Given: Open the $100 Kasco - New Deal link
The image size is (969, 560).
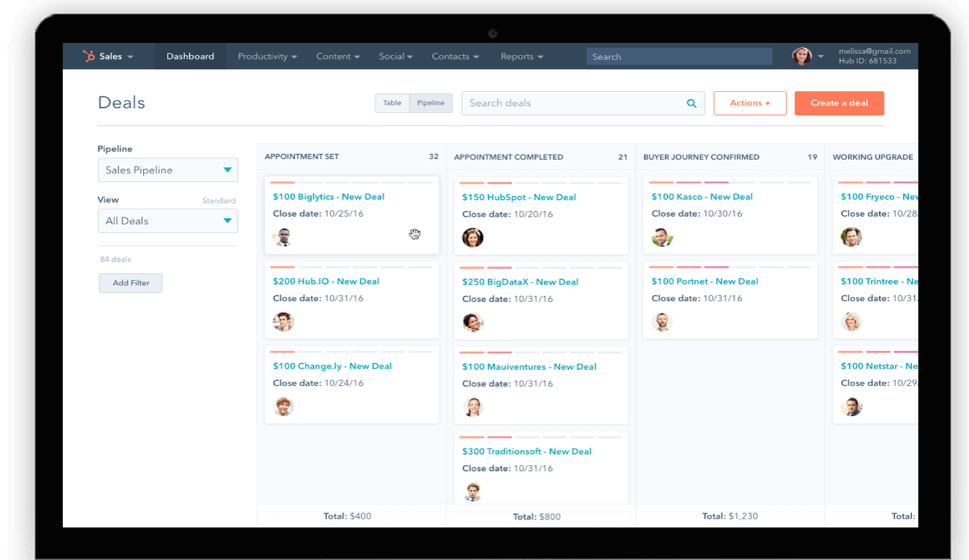Looking at the screenshot, I should 702,197.
